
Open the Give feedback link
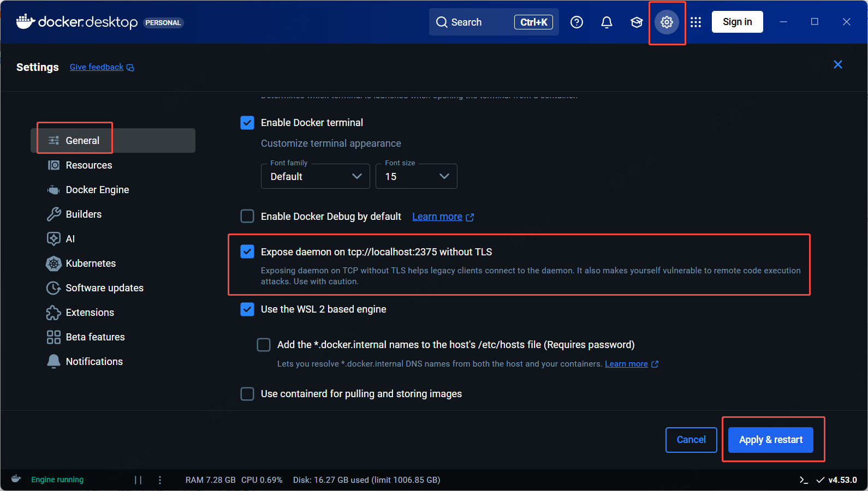97,67
